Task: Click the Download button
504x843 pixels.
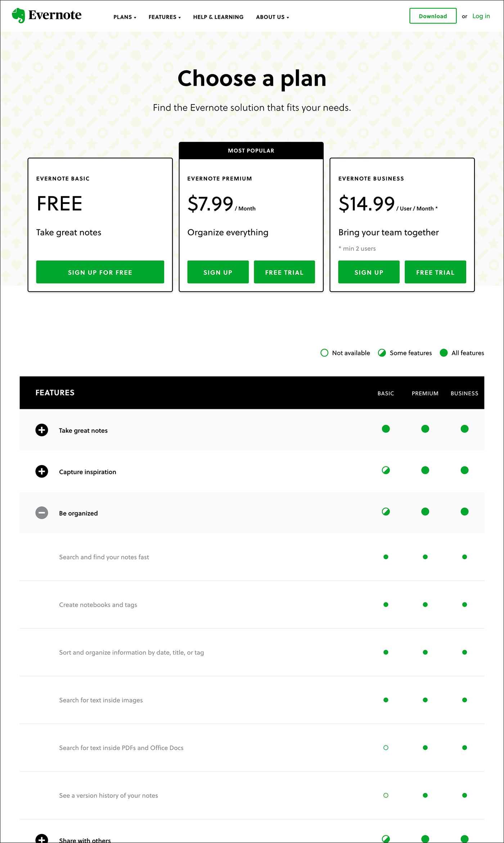Action: [x=433, y=16]
